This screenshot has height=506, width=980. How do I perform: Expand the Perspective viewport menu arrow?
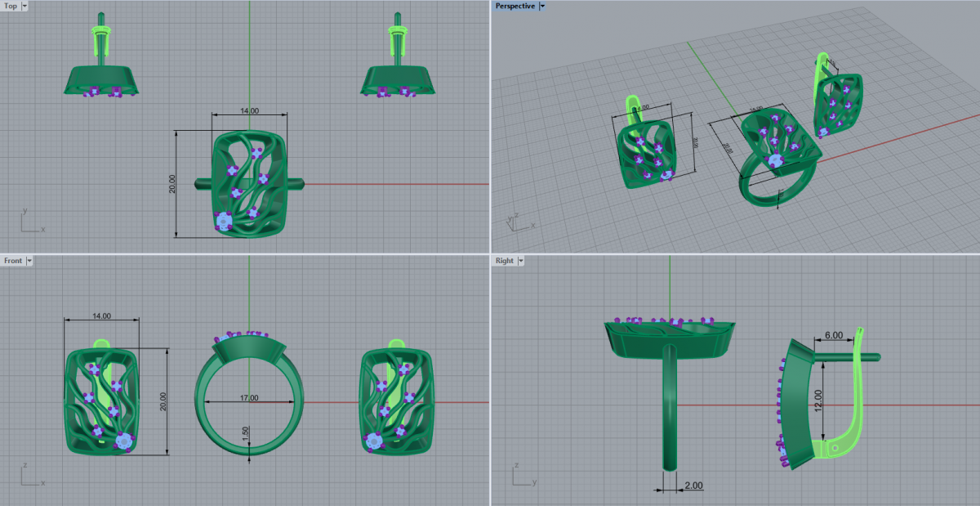click(x=543, y=6)
